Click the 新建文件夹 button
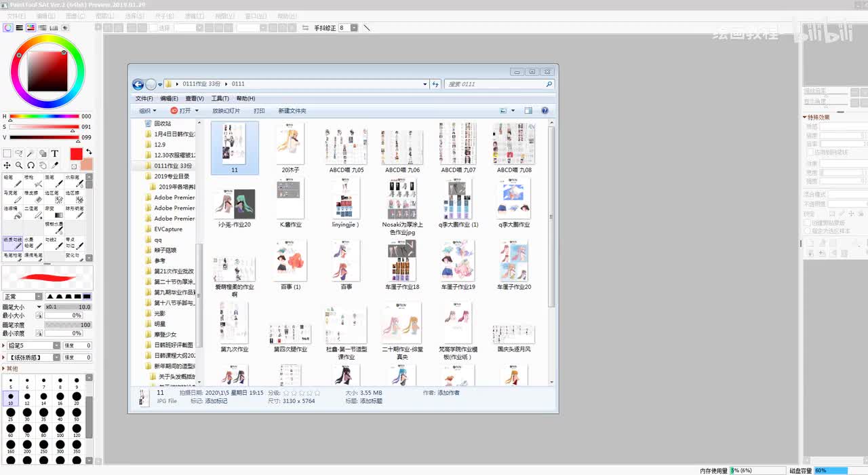 click(292, 111)
